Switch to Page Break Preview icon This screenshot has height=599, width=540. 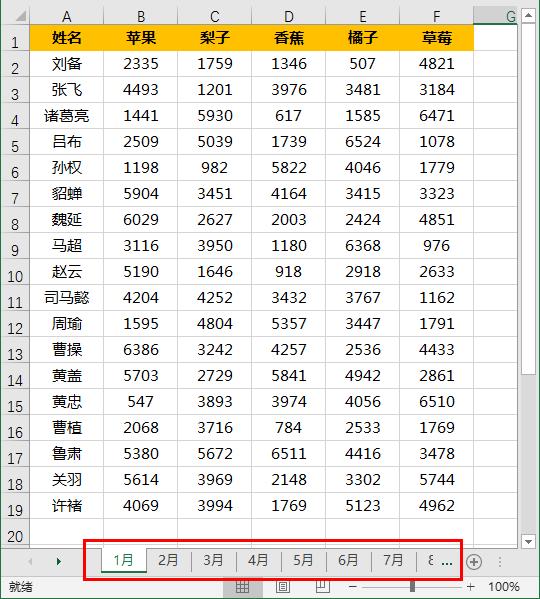tap(323, 587)
